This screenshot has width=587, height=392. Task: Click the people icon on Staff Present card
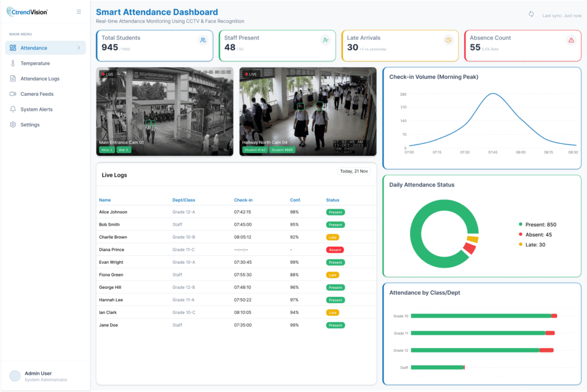point(327,41)
